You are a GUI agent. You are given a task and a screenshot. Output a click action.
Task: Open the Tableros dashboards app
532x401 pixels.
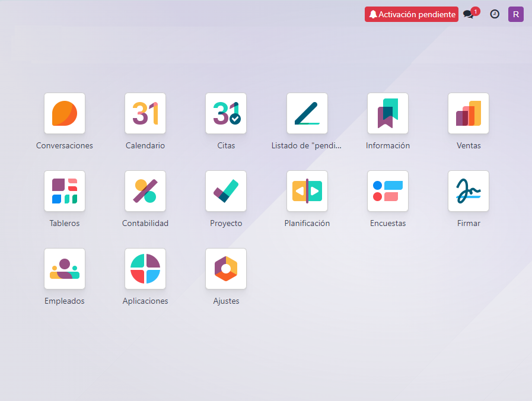coord(65,191)
